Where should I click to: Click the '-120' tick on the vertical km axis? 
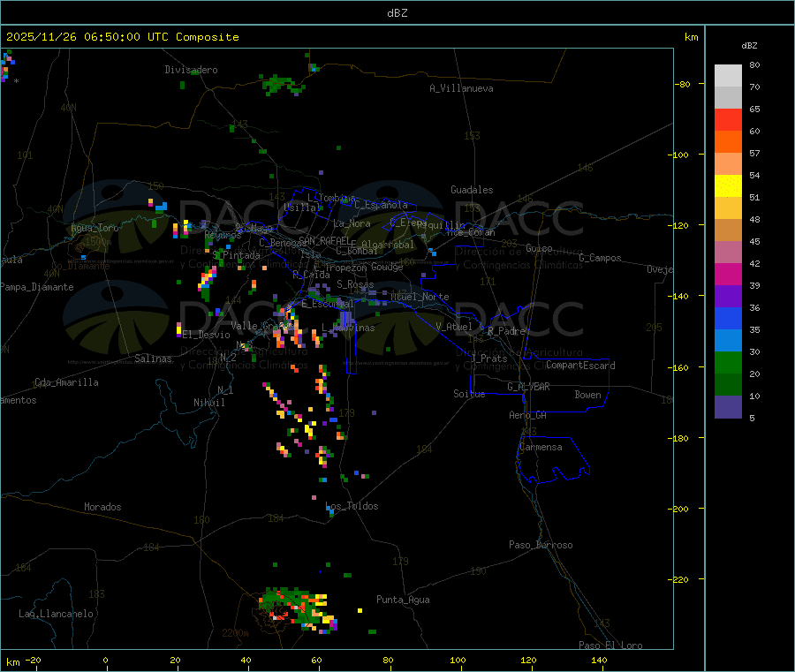[678, 225]
